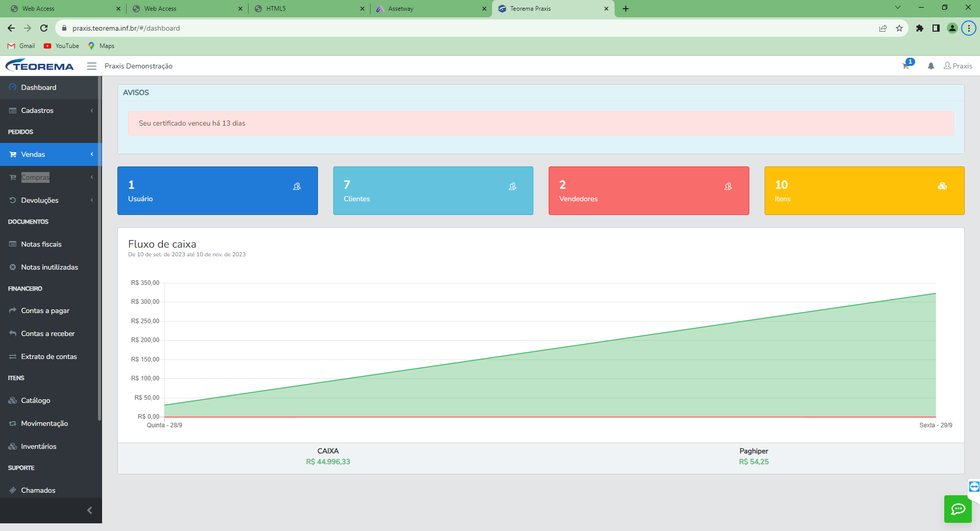Click the Dashboard gauge icon
This screenshot has height=531, width=980.
[x=13, y=87]
